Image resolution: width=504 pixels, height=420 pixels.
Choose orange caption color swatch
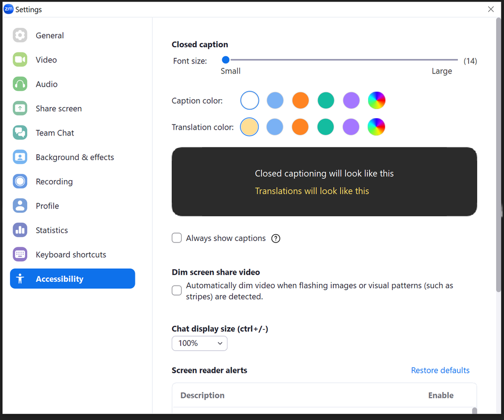[300, 100]
